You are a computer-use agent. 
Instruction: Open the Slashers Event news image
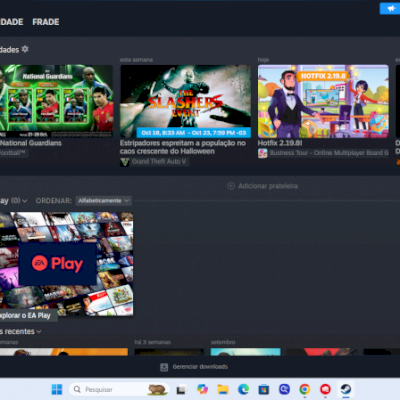(x=185, y=101)
